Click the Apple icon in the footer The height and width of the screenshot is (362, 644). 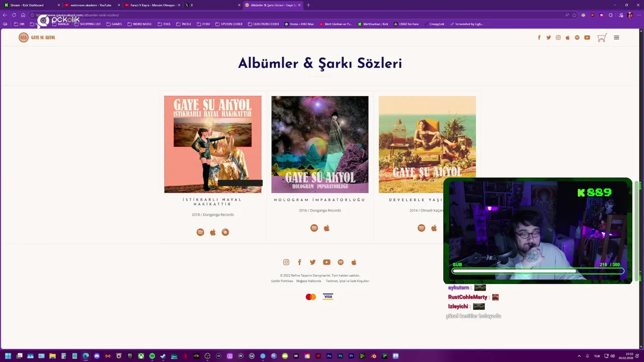pos(354,262)
